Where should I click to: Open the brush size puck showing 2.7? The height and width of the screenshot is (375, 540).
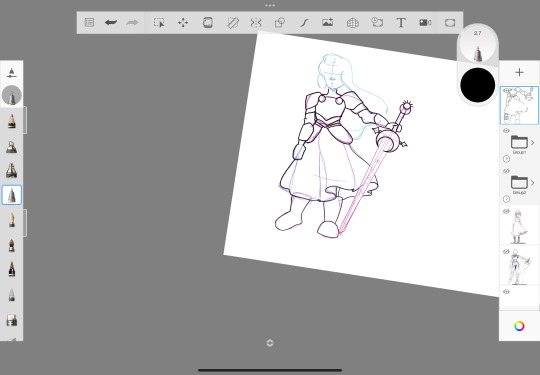(478, 45)
